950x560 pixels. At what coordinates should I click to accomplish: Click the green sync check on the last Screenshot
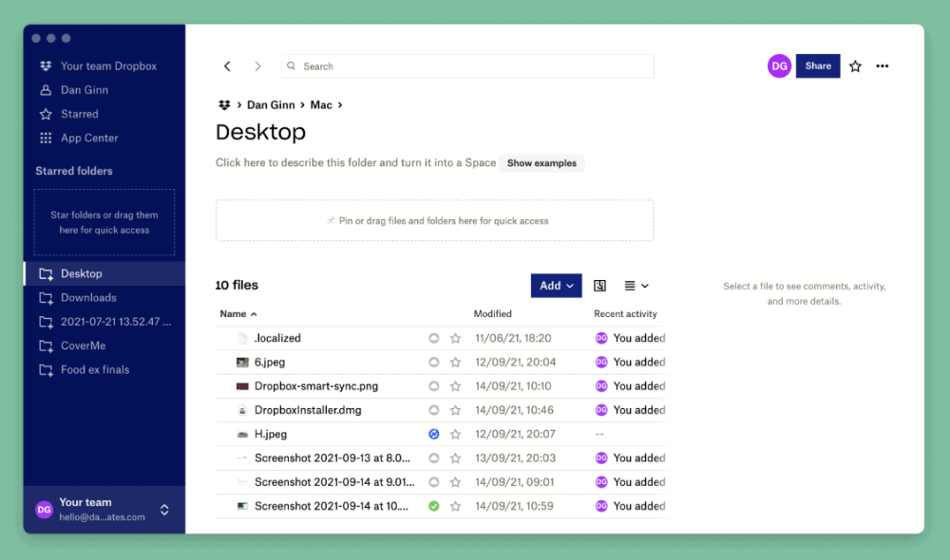pyautogui.click(x=433, y=506)
